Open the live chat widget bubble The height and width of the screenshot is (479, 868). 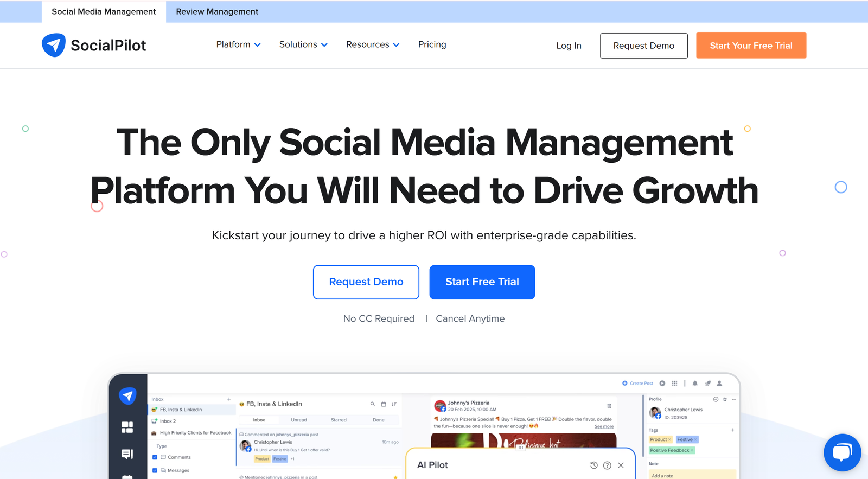pos(842,452)
